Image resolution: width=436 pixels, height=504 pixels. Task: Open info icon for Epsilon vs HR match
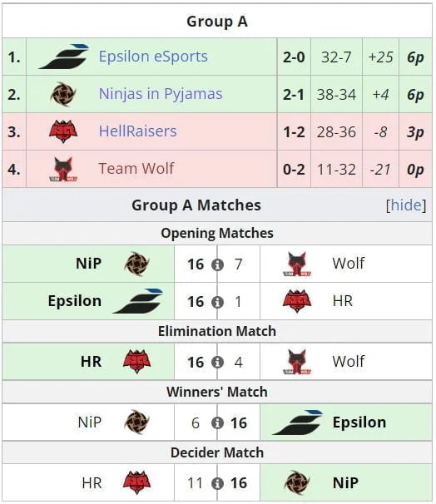coord(217,302)
